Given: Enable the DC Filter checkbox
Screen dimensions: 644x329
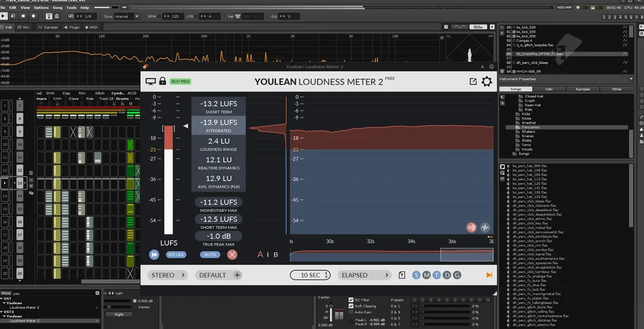Looking at the screenshot, I should click(x=351, y=300).
